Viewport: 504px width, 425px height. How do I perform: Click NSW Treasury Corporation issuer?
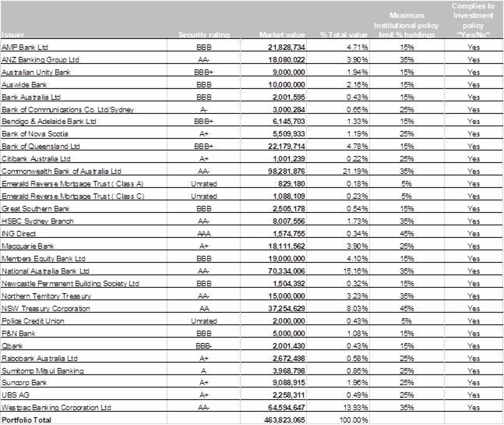46,309
